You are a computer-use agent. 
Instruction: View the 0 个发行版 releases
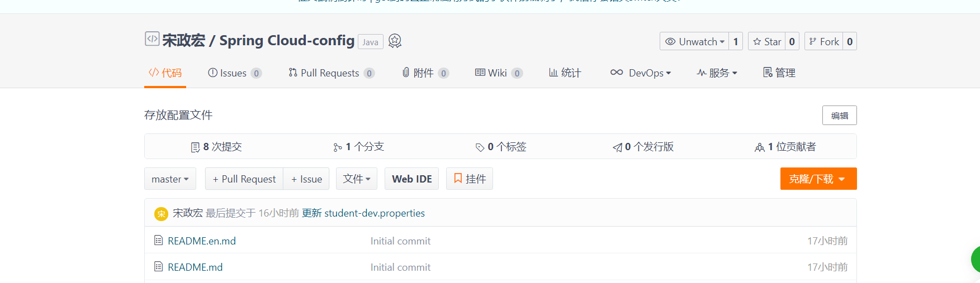point(643,147)
